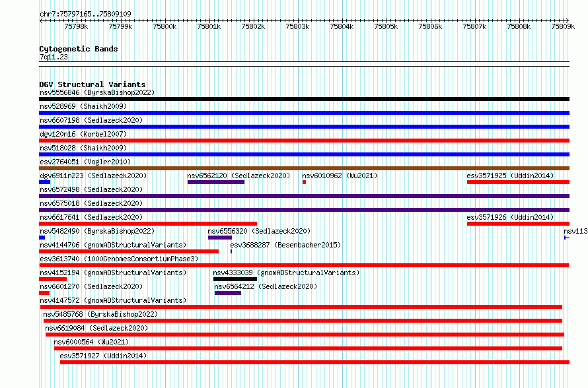Open esv2764051 (Vogler2010) label
588x388 pixels.
85,162
